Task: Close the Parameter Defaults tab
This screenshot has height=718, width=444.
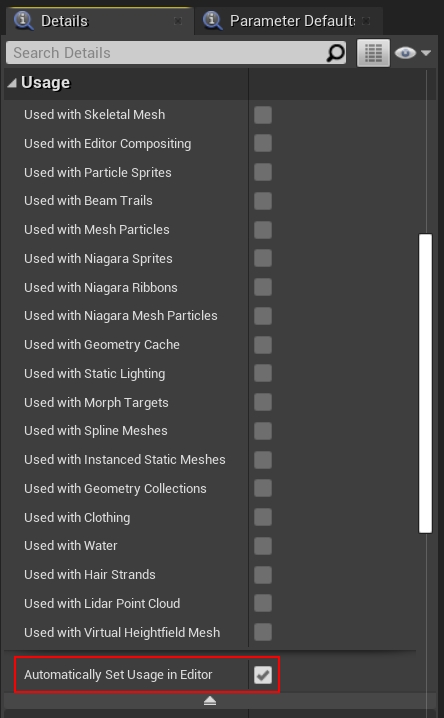Action: [x=366, y=21]
